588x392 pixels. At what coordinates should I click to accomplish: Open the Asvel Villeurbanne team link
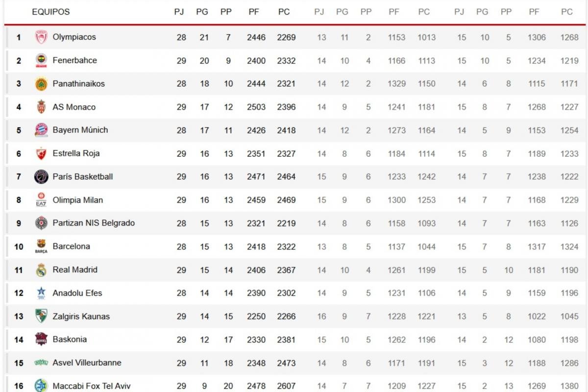point(87,363)
